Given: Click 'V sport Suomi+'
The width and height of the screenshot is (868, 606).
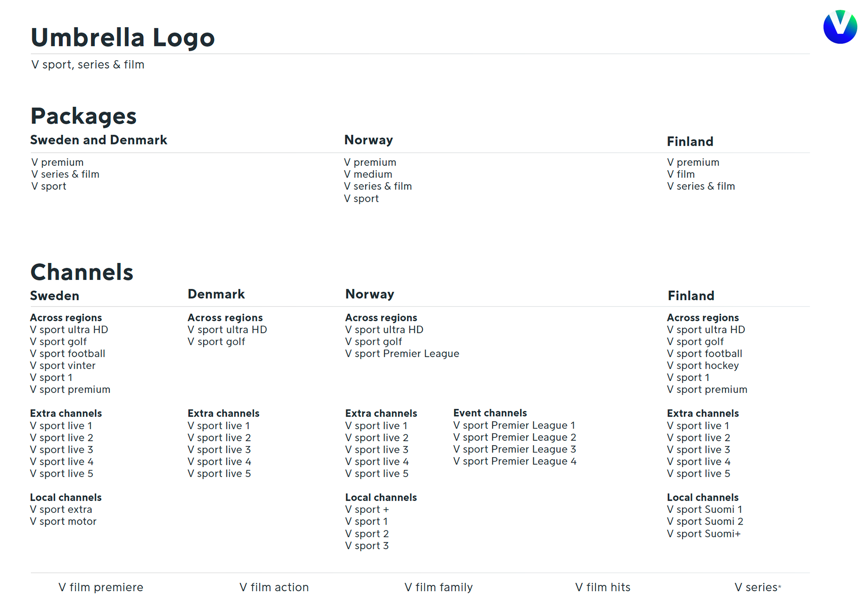Looking at the screenshot, I should (704, 534).
